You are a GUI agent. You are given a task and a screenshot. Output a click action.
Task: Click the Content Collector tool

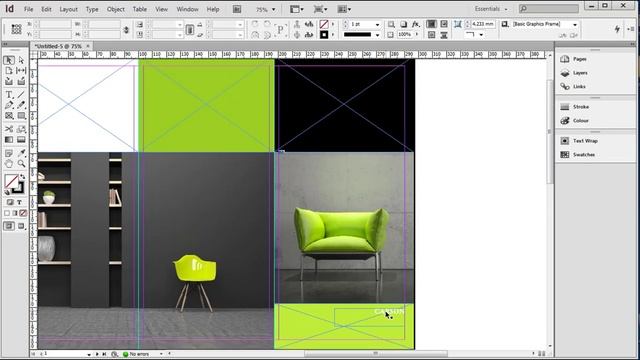click(9, 81)
